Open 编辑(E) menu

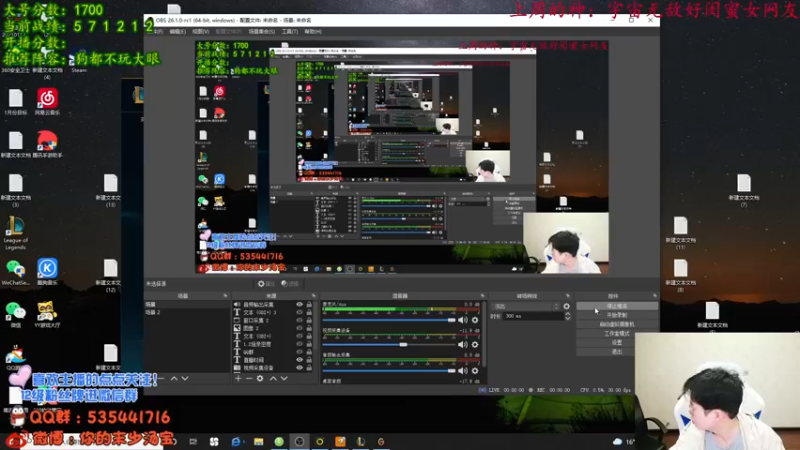[178, 32]
